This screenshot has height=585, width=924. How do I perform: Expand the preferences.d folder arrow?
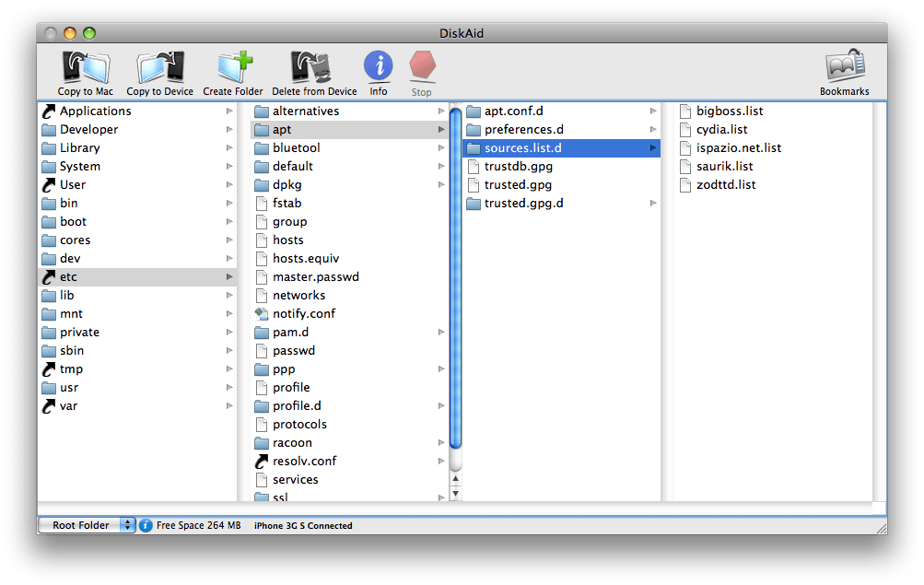point(653,130)
